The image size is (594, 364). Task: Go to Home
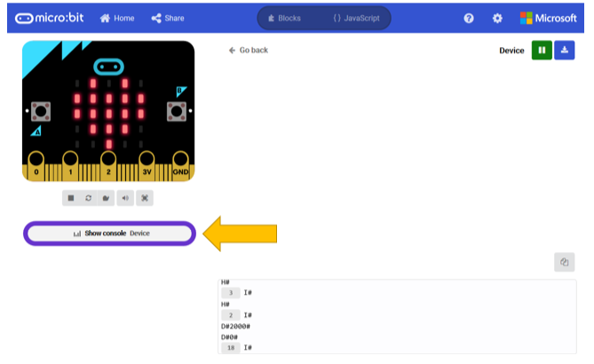point(117,18)
